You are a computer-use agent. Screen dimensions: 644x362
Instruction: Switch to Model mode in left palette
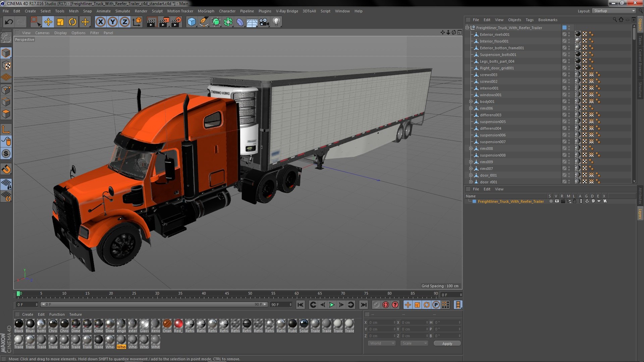(6, 53)
